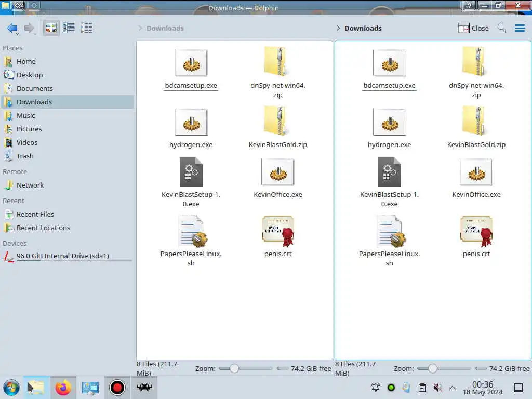
Task: Open the application launcher start menu
Action: [11, 388]
